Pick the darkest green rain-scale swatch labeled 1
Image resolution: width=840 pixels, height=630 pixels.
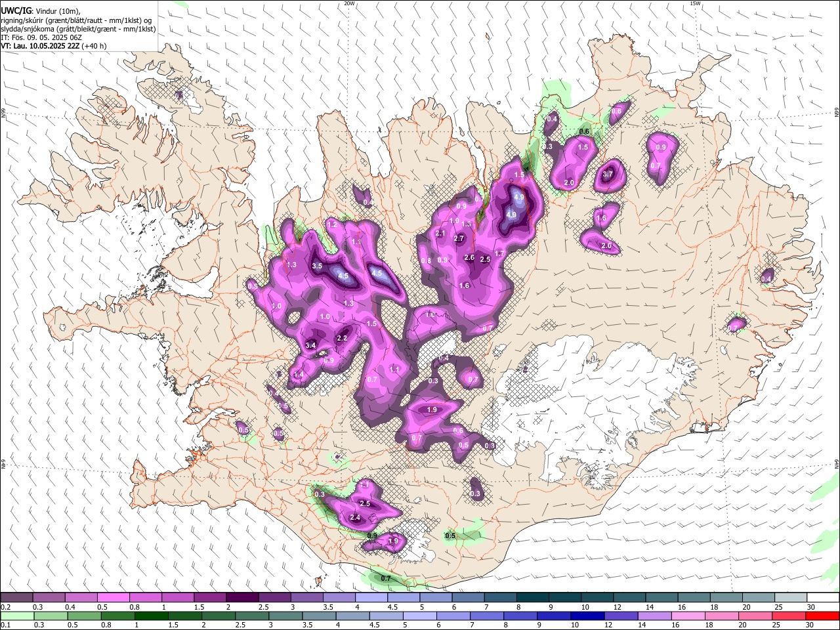pos(152,616)
